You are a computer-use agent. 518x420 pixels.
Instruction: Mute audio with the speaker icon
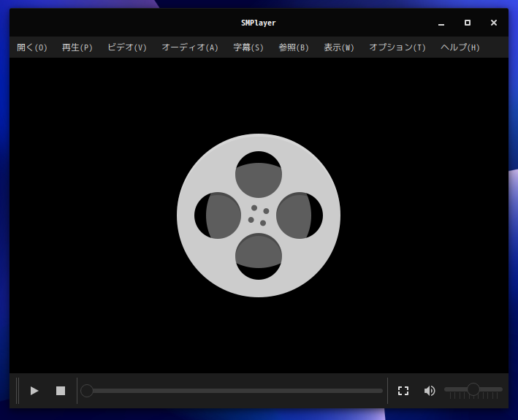tap(430, 391)
